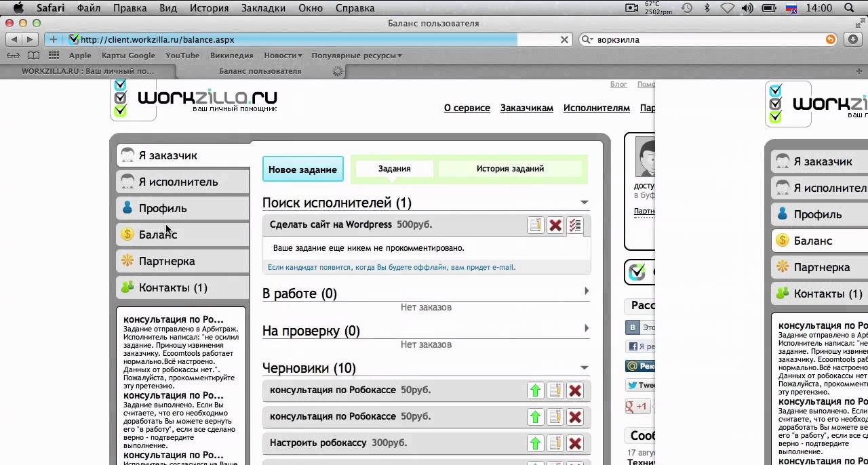Viewport: 868px width, 465px height.
Task: Open 'Партнерка' in left sidebar
Action: point(183,261)
